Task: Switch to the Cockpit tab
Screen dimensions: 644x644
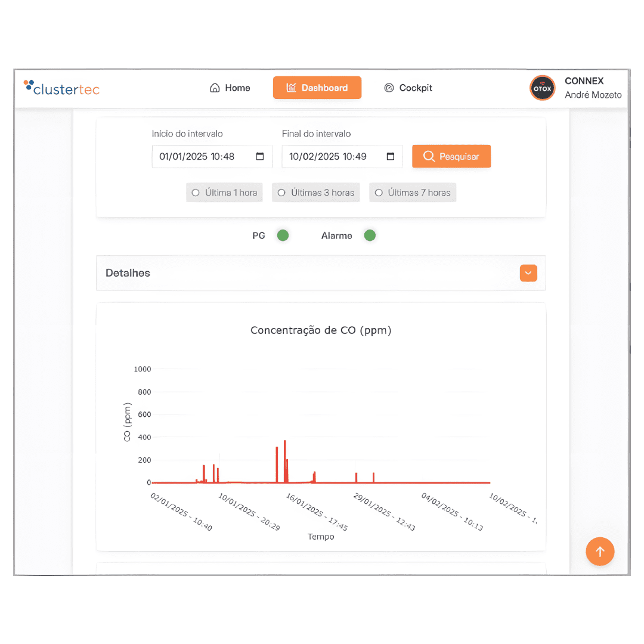Action: [x=408, y=88]
